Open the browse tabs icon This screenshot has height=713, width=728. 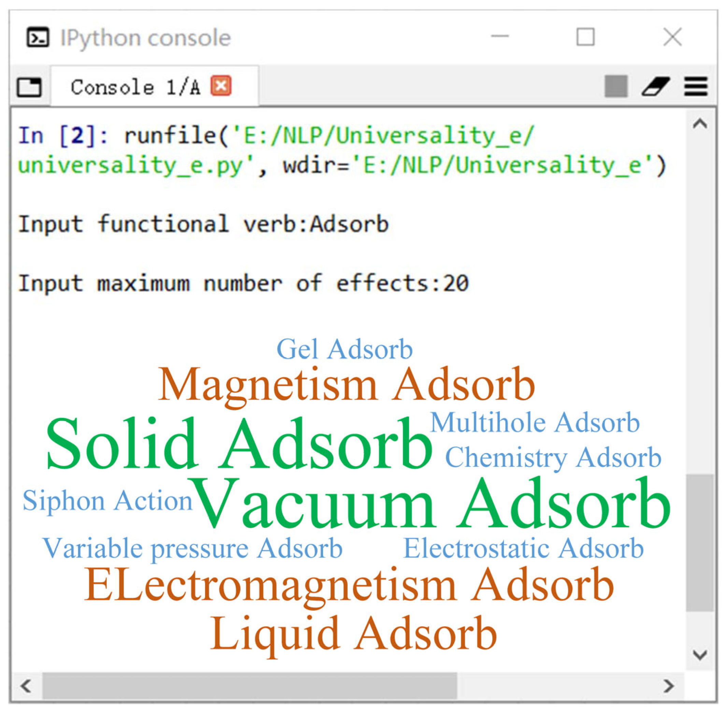(29, 87)
